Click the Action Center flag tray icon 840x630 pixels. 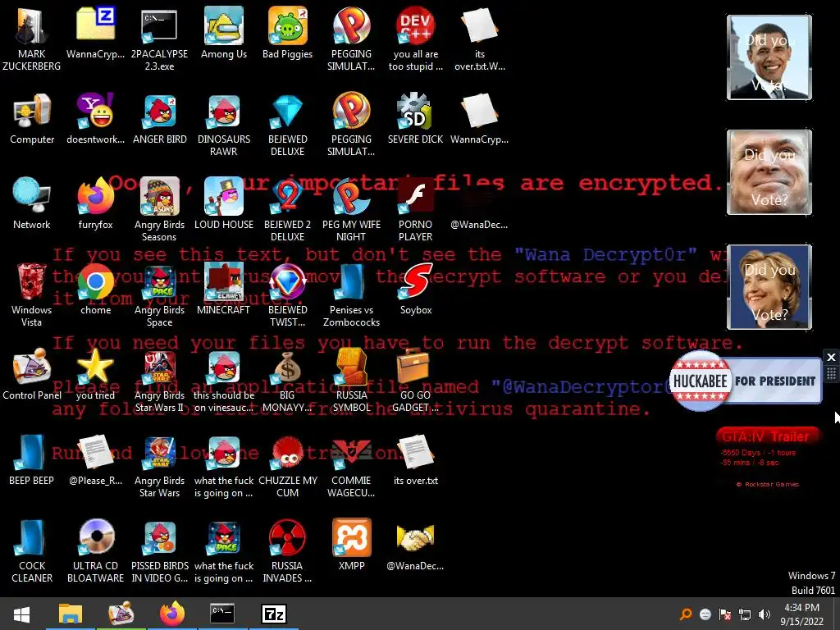click(725, 614)
